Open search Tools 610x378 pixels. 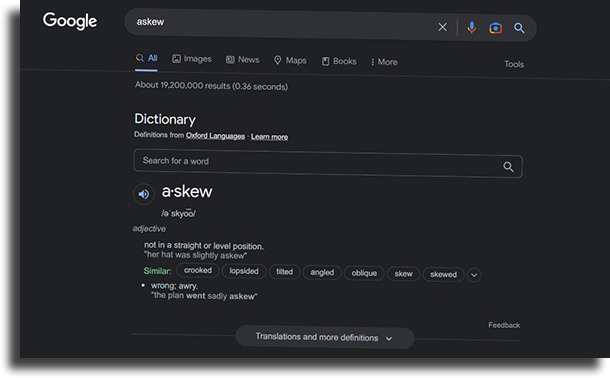tap(514, 64)
